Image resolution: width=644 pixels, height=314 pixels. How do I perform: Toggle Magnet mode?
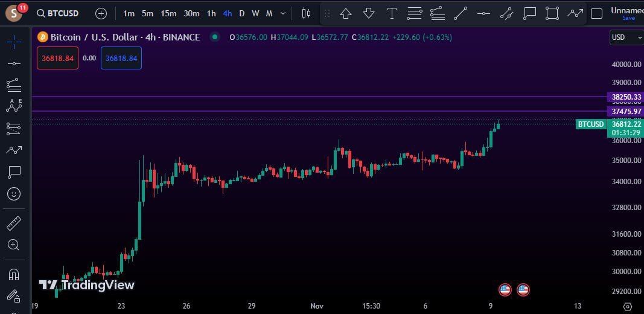(14, 274)
